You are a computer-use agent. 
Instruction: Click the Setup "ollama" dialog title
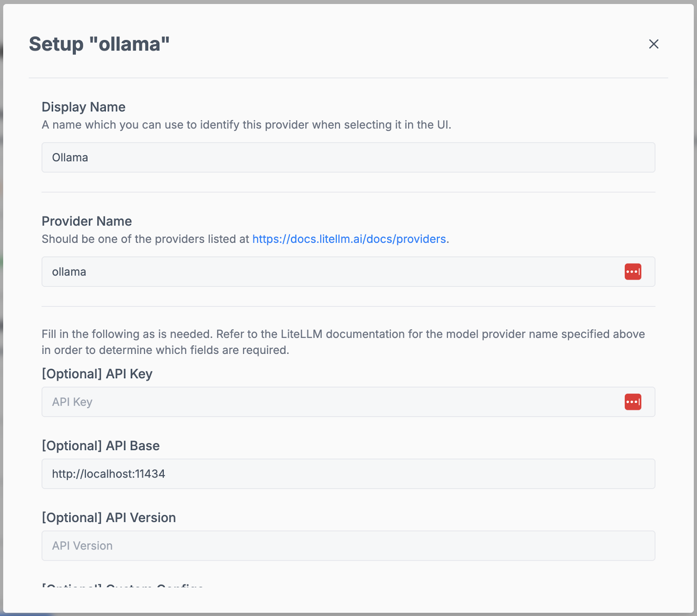99,44
